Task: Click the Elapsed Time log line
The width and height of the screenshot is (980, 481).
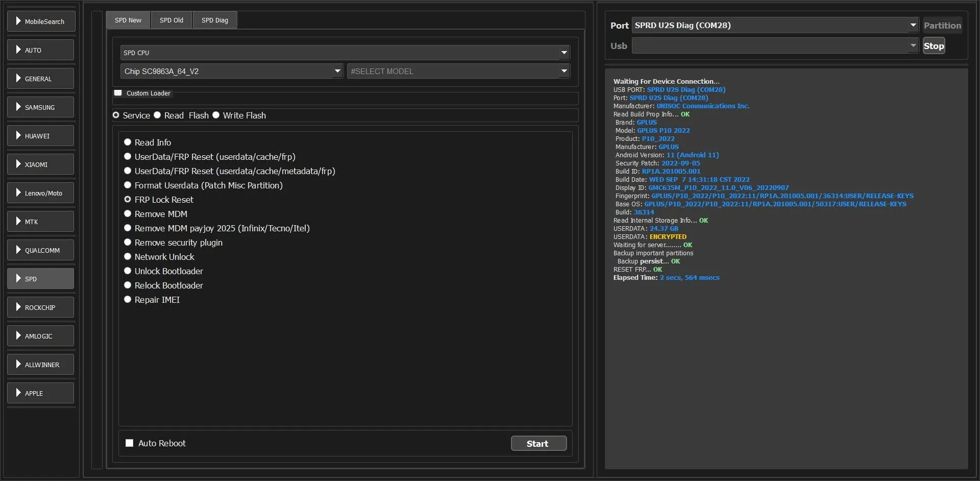Action: pos(667,278)
